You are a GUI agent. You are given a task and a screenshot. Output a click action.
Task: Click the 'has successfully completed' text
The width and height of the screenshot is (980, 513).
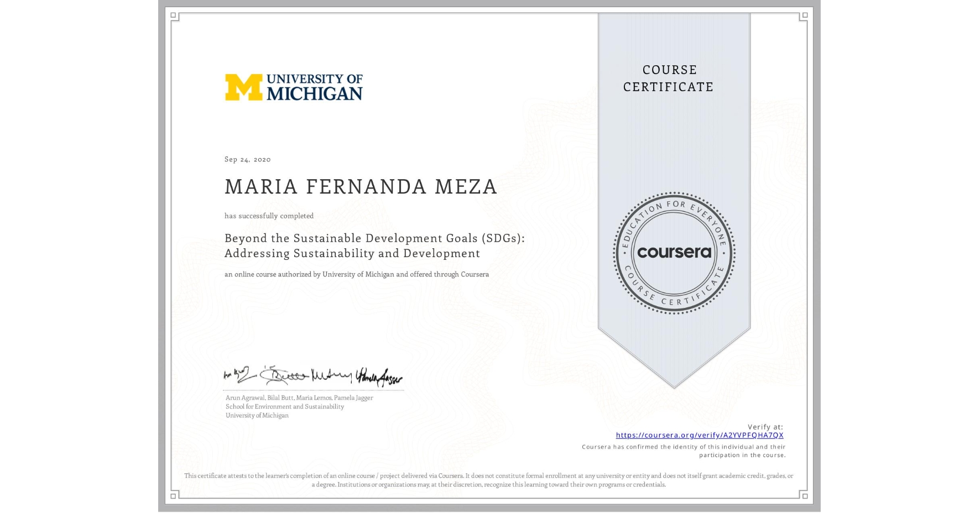pos(269,216)
